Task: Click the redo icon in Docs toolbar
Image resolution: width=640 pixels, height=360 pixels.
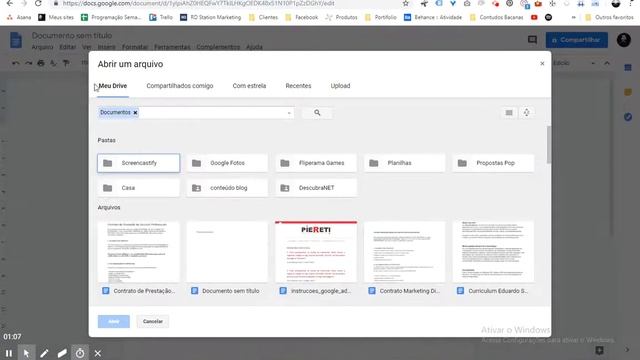Action: tap(28, 63)
